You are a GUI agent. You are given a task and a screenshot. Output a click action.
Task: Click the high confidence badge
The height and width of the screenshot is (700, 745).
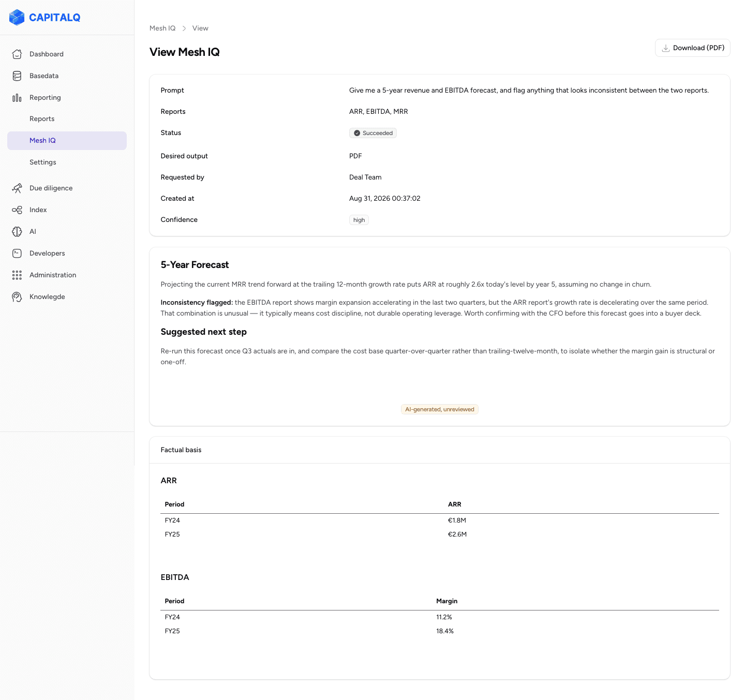coord(359,220)
